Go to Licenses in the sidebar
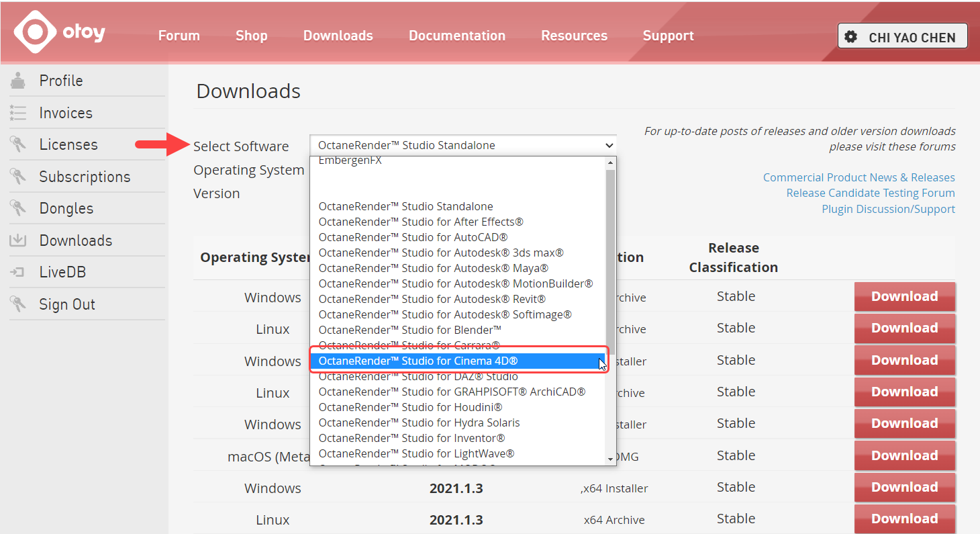 (68, 144)
